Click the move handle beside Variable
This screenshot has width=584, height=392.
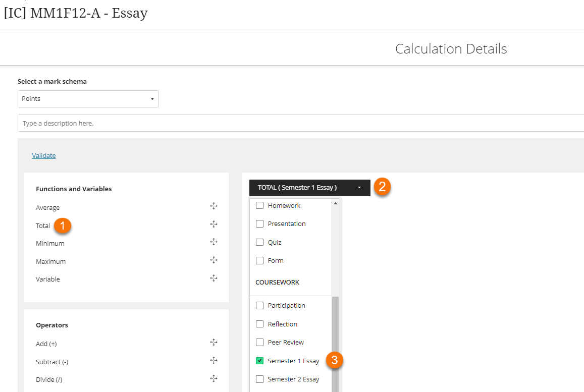click(214, 277)
